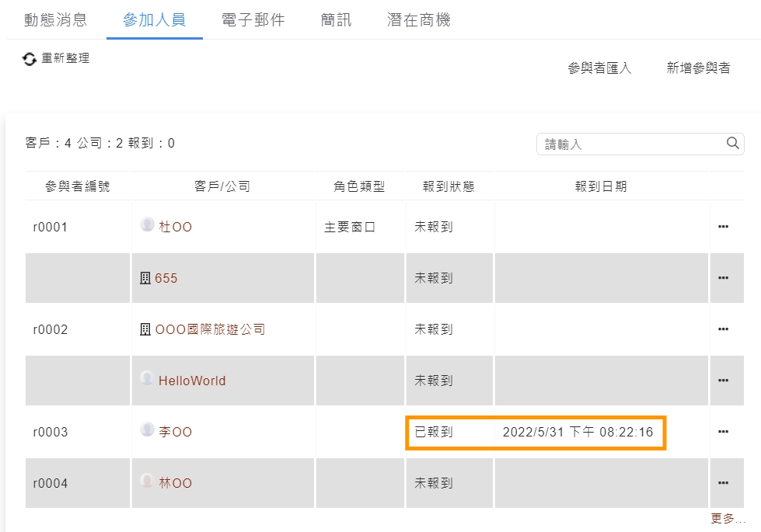Click the 參與者匯入 button
This screenshot has height=532, width=761.
tap(599, 68)
